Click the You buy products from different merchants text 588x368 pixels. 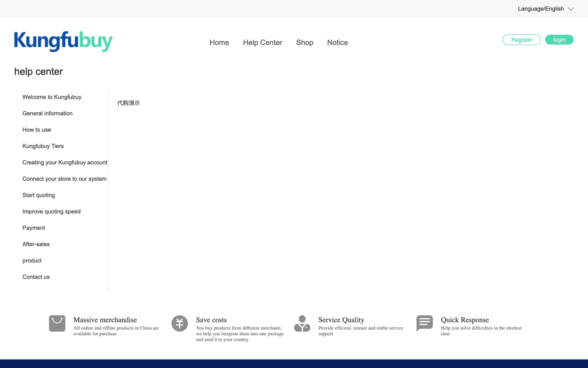[240, 334]
